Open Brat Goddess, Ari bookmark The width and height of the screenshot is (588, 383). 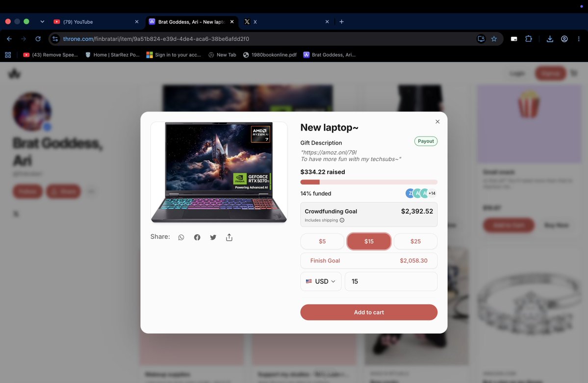(329, 55)
